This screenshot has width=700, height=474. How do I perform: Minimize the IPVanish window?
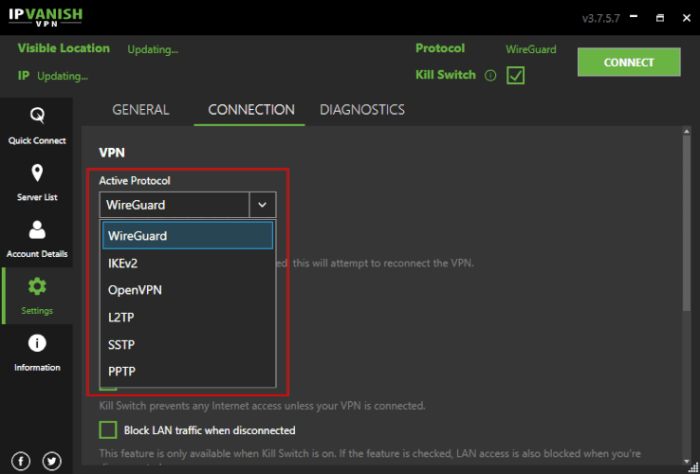click(x=633, y=17)
